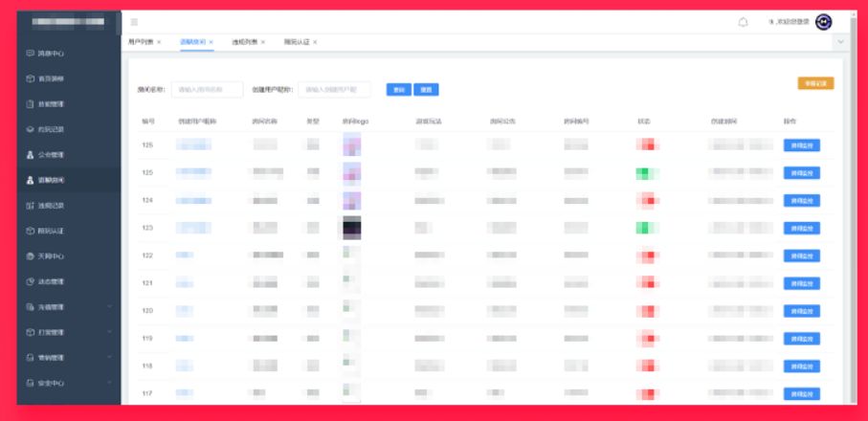This screenshot has width=868, height=421.
Task: Expand the 营销管理 sidebar submenu arrow
Action: [110, 358]
